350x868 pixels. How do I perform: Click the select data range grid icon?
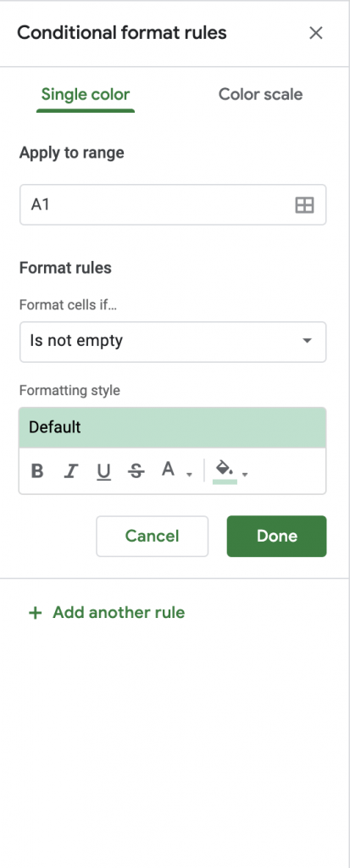304,205
